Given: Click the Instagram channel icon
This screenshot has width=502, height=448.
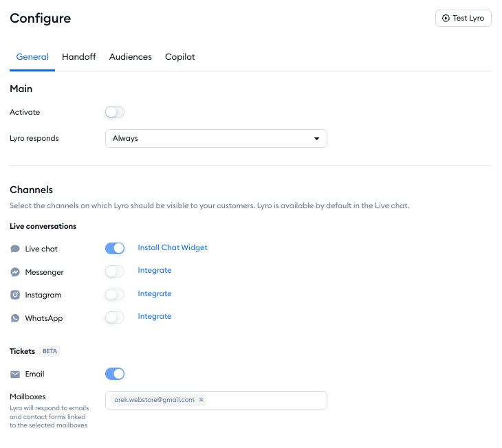Looking at the screenshot, I should [15, 295].
